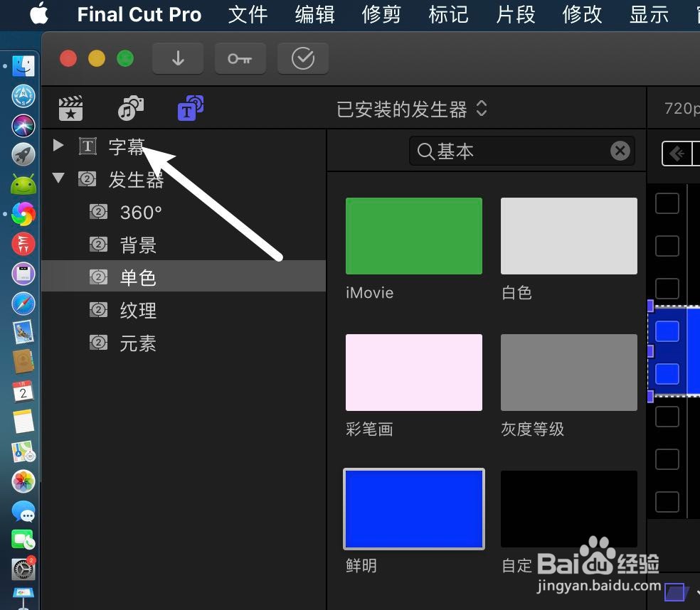Select the black 自定 generator thumbnail
700x610 pixels.
point(569,509)
